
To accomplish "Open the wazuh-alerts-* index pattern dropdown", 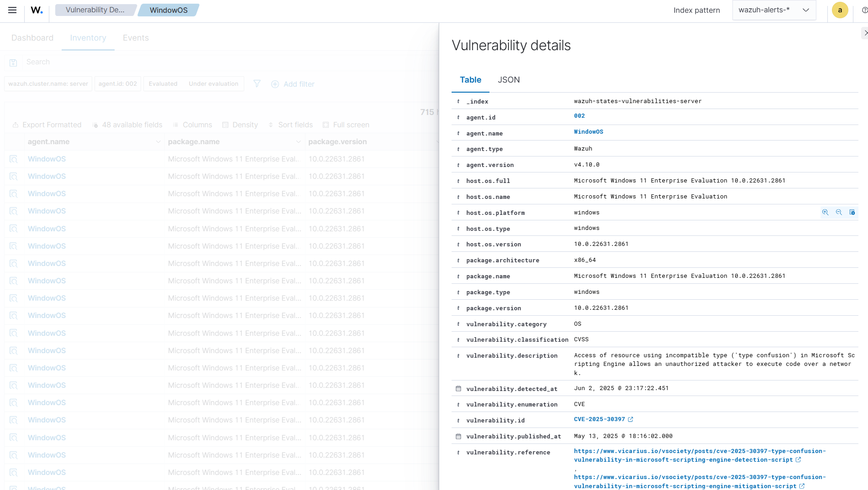I will 773,10.
